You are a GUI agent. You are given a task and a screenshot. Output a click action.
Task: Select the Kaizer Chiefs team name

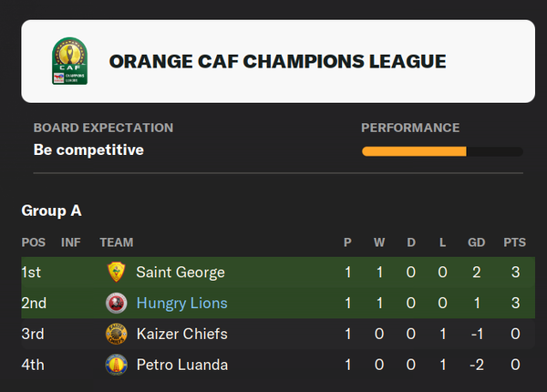click(181, 334)
